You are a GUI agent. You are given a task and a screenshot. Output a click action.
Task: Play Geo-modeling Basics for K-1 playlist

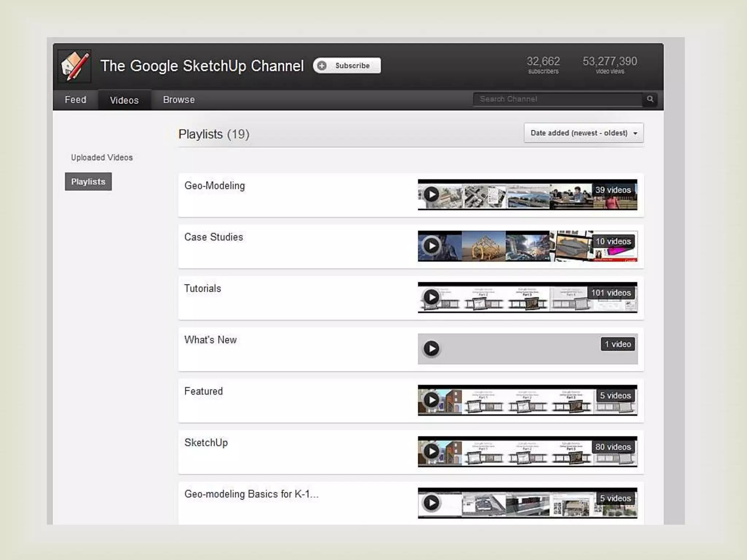tap(431, 503)
